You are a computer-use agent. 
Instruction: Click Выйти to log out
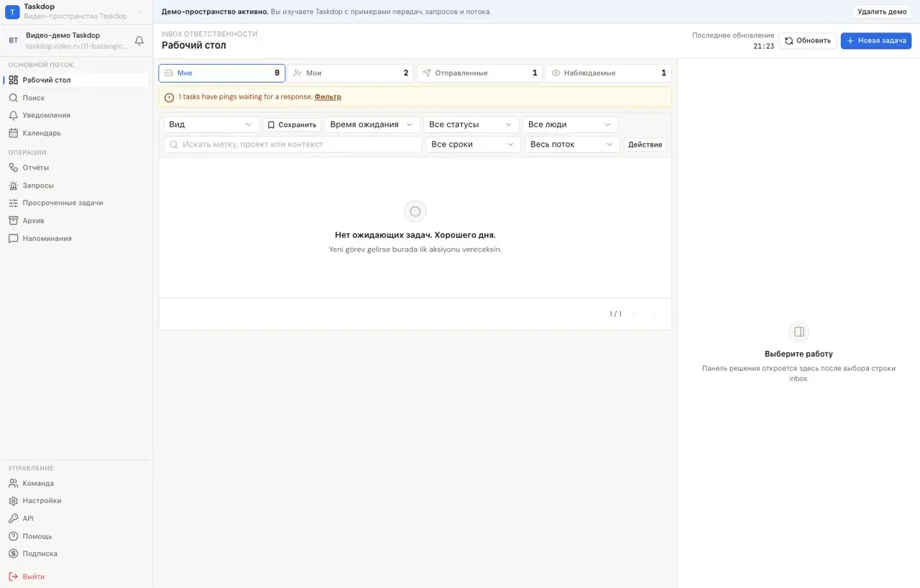point(76,576)
